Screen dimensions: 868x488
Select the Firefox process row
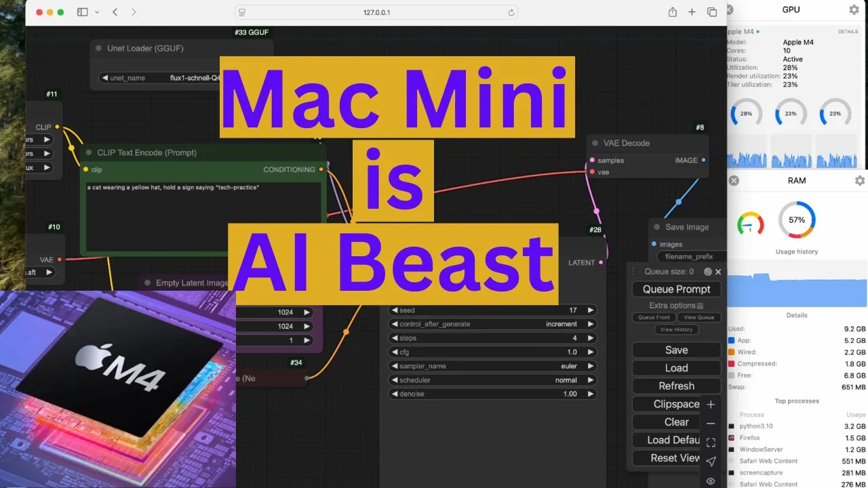coord(797,438)
